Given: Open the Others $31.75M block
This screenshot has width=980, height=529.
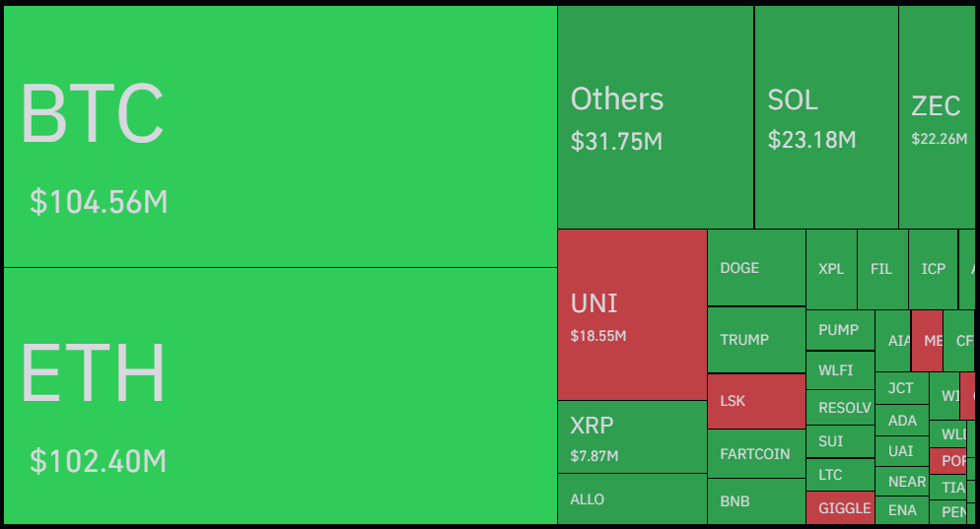Looking at the screenshot, I should pos(655,117).
